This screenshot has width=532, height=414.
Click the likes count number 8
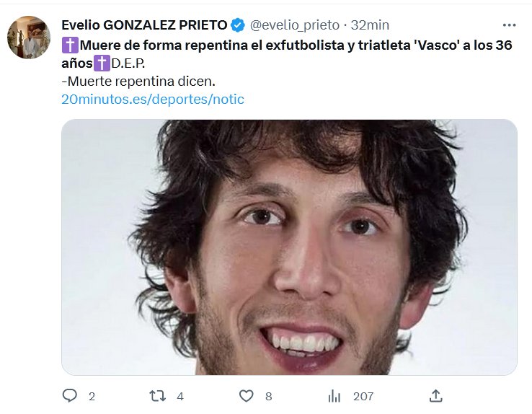(x=269, y=397)
